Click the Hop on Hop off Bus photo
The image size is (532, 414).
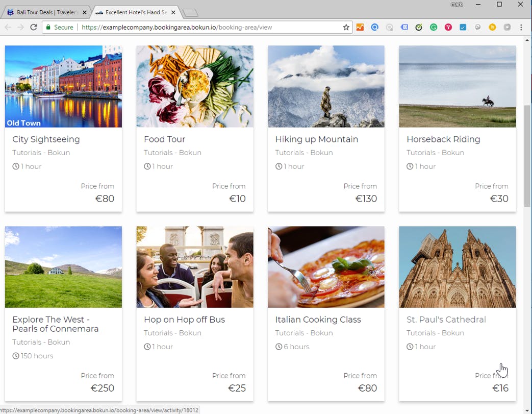point(194,266)
